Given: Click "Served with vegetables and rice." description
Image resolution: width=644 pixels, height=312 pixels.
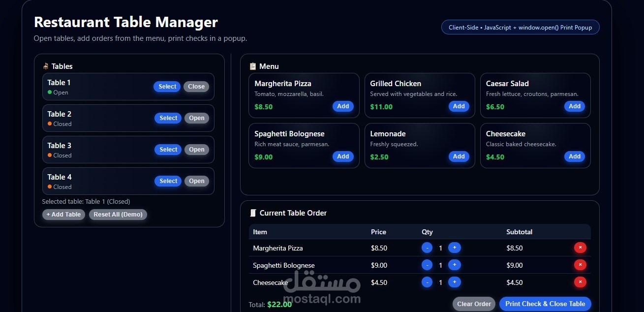Looking at the screenshot, I should [x=414, y=94].
